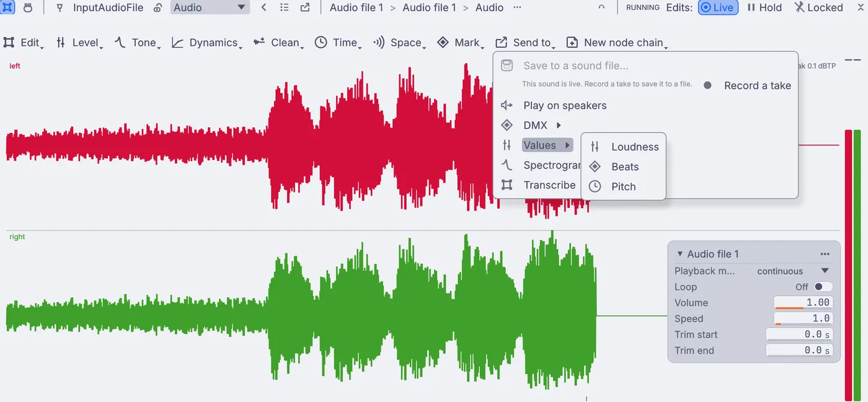Open the New node chain dropdown
Image resolution: width=868 pixels, height=402 pixels.
pos(617,42)
